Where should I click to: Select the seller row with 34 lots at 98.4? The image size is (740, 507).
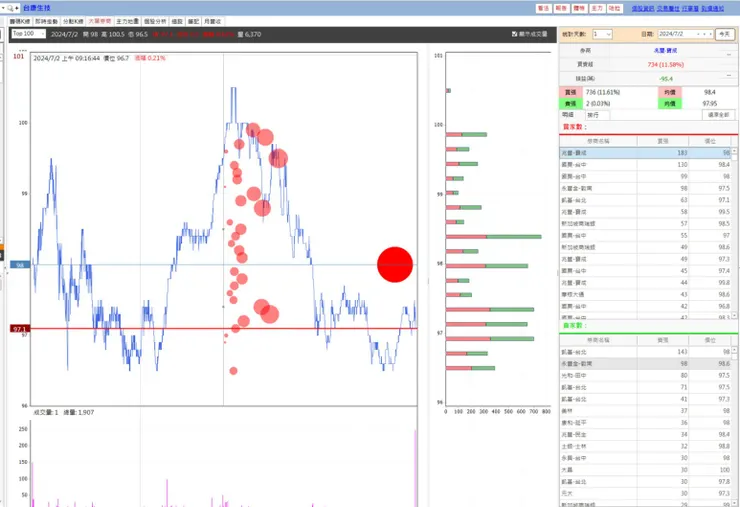[x=645, y=435]
